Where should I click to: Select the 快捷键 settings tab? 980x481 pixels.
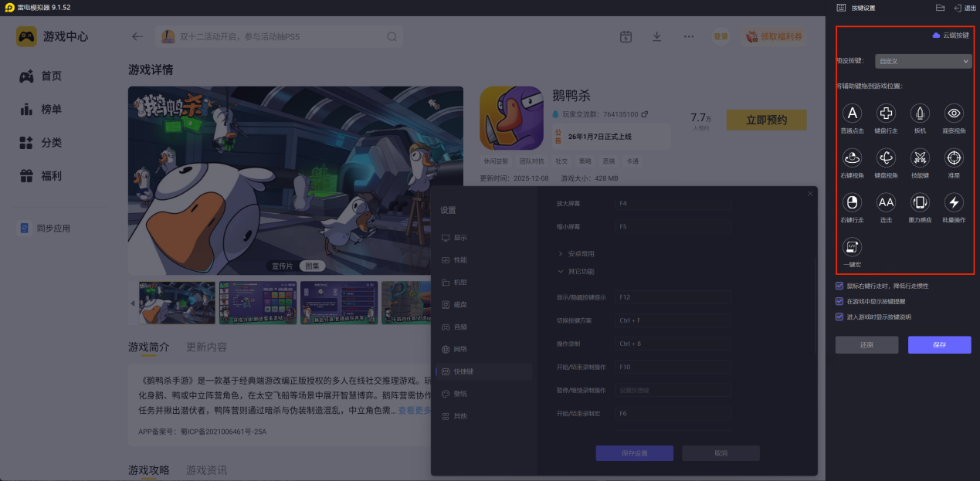483,371
